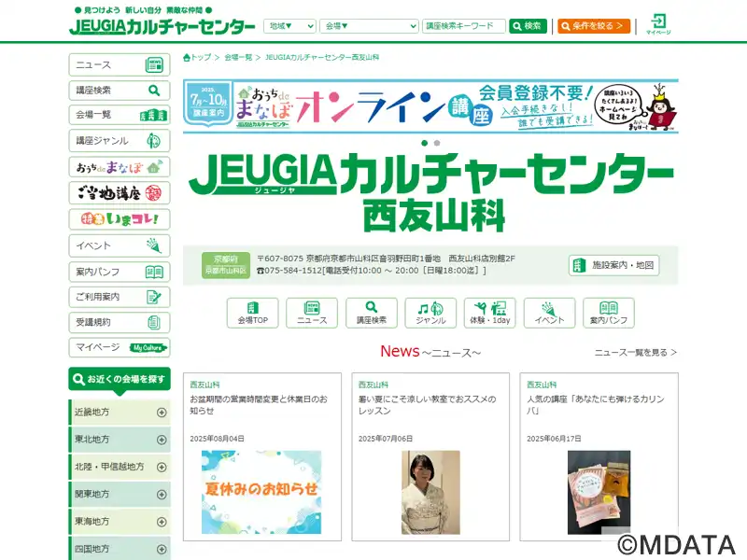Open 受講規約 in the left sidebar
Viewport: 747px width, 560px height.
[x=120, y=322]
